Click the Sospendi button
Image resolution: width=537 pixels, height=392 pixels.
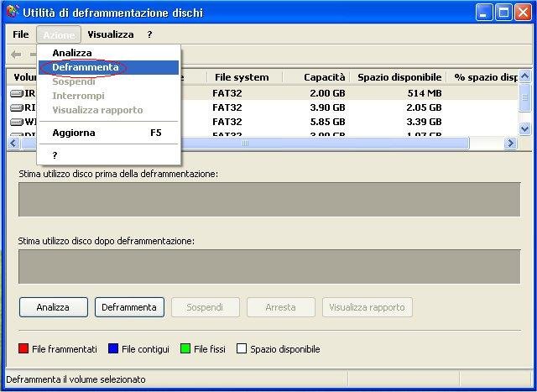click(x=205, y=307)
